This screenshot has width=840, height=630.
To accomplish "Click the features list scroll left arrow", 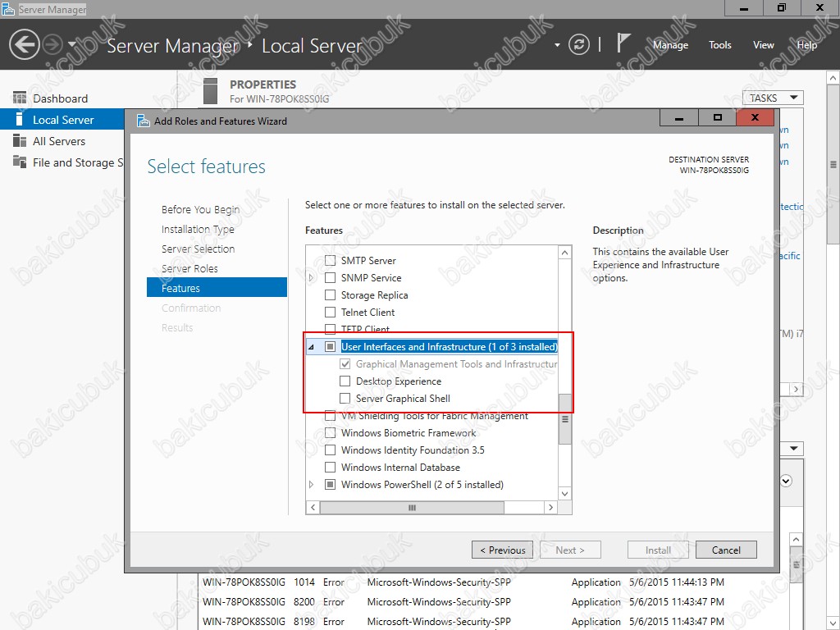I will pos(313,507).
